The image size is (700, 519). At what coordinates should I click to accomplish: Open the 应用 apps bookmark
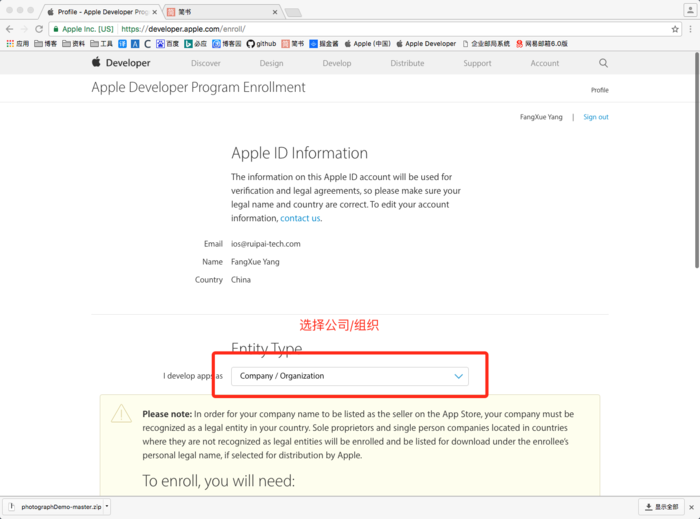18,44
